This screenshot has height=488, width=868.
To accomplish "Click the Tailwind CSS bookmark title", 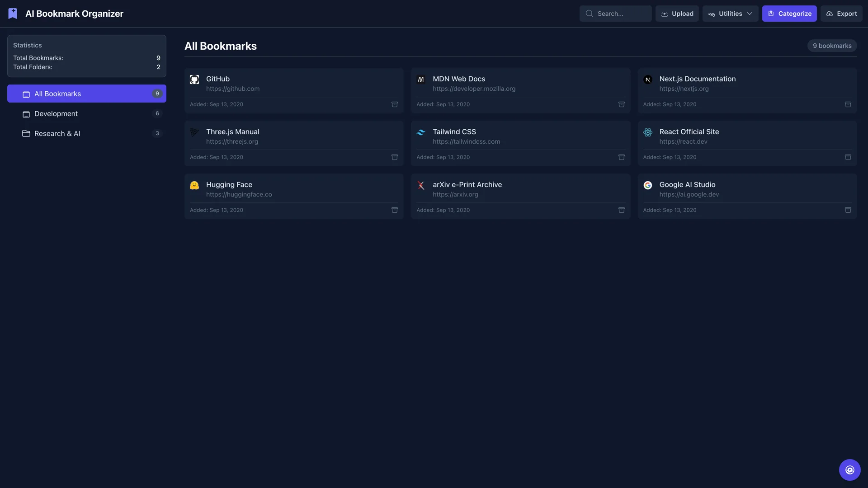I will 454,131.
